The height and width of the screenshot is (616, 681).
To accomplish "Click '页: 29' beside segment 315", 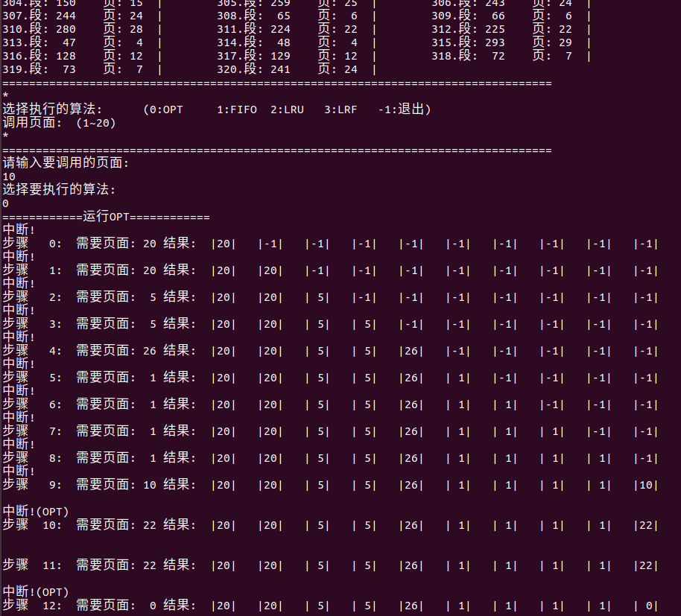I will [552, 42].
